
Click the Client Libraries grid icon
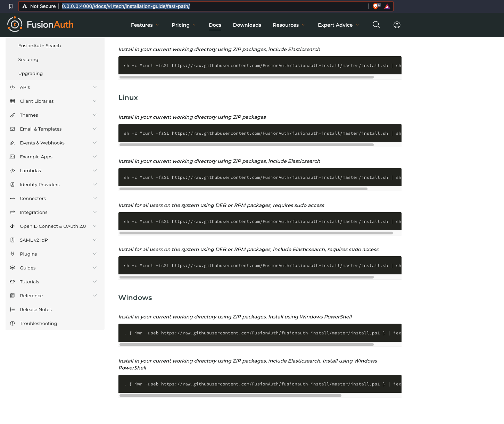[x=13, y=101]
